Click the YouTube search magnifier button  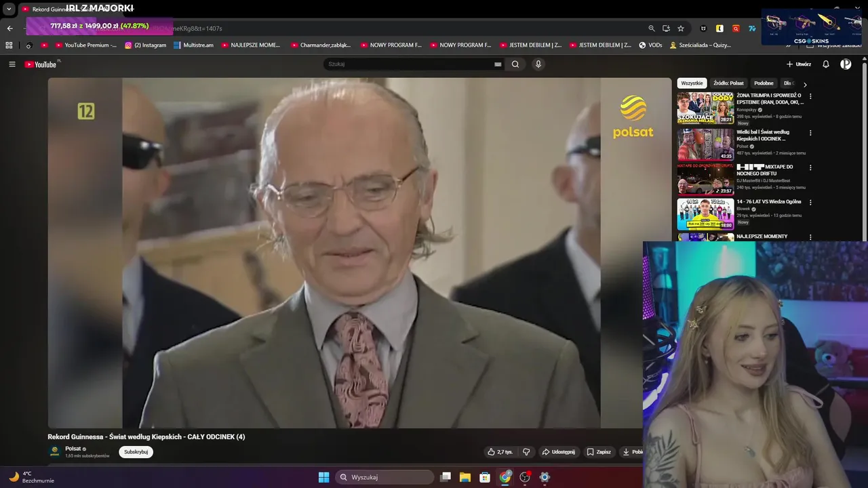point(515,64)
